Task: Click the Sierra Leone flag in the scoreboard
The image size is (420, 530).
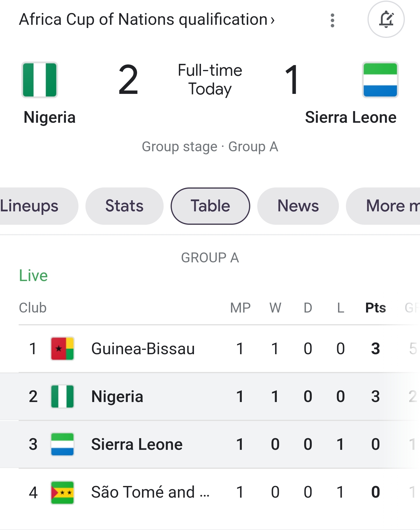Action: point(380,80)
